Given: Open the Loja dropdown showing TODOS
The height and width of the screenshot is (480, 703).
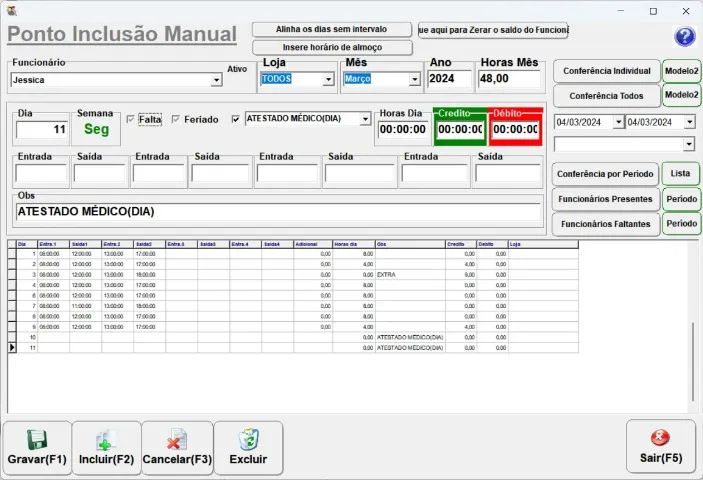Looking at the screenshot, I should tap(329, 79).
